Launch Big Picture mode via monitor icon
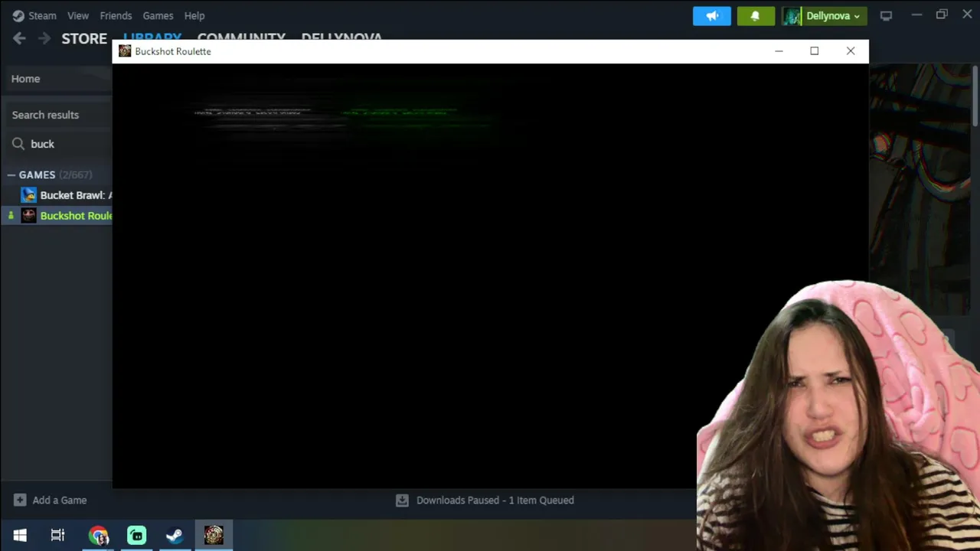Viewport: 980px width, 551px height. tap(886, 15)
